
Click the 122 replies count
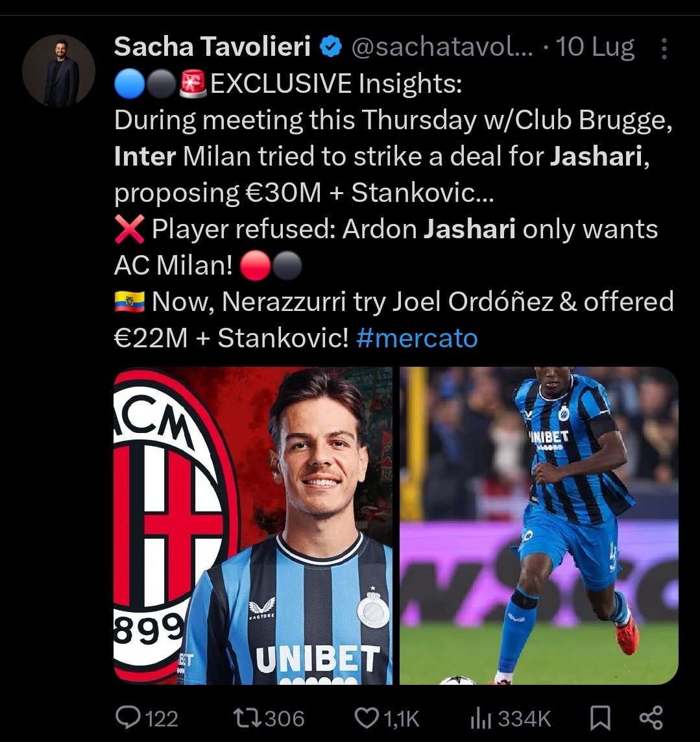pos(162,719)
